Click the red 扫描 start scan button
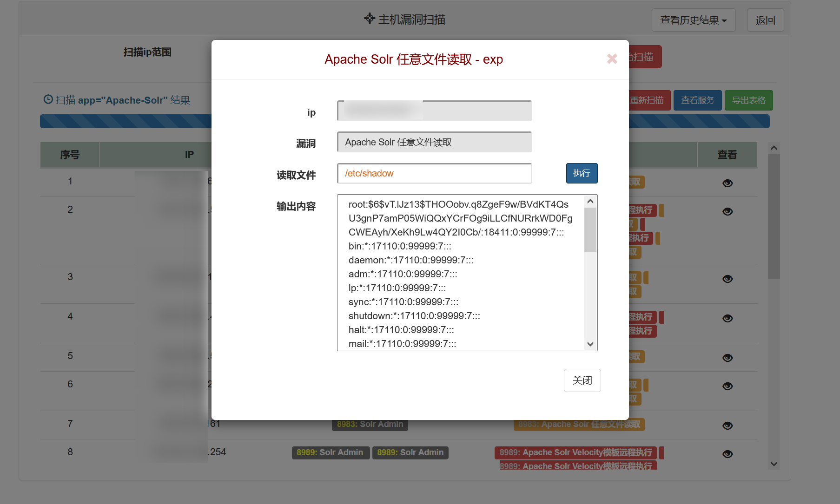 click(645, 57)
